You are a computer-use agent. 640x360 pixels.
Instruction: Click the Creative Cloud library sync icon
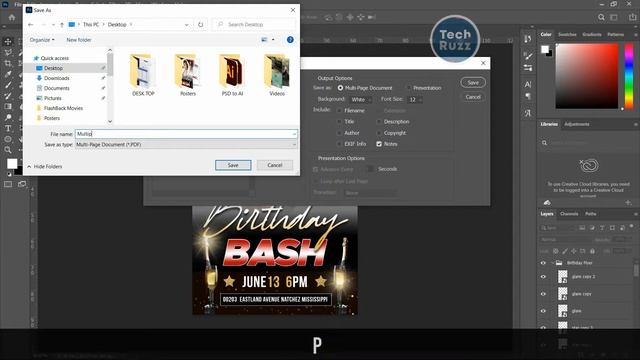(x=547, y=202)
